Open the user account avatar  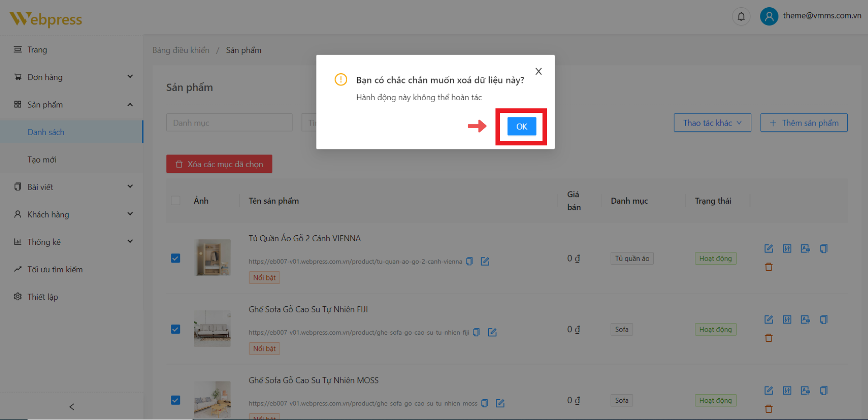coord(769,17)
